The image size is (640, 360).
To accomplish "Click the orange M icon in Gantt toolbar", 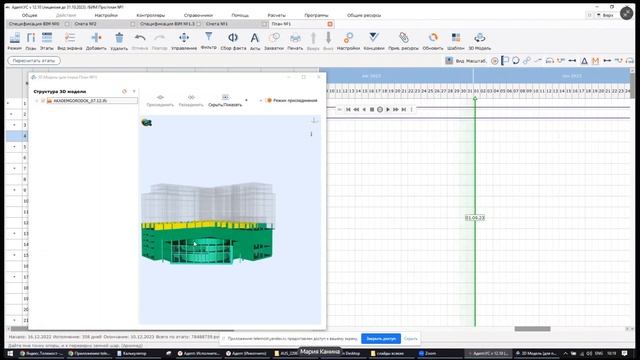I will 595,60.
